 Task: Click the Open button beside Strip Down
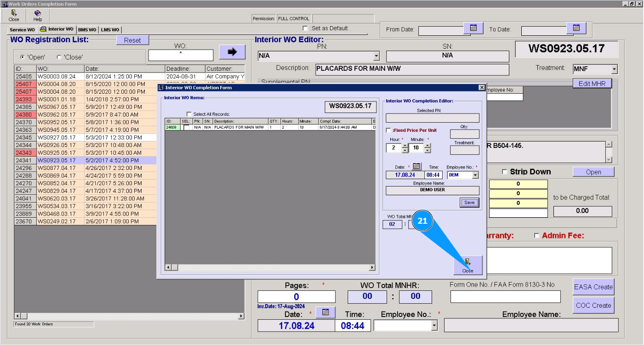(x=593, y=172)
